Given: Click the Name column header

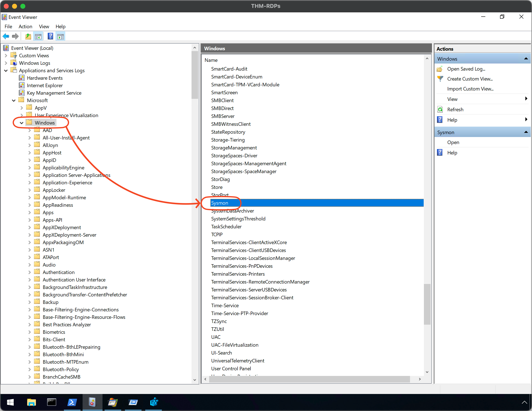Looking at the screenshot, I should click(211, 60).
